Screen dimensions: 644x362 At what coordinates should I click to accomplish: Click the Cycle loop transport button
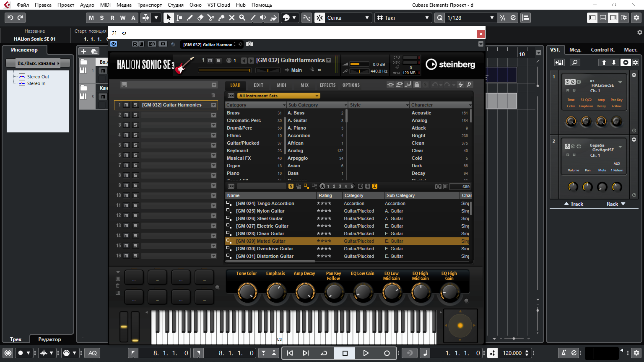[324, 353]
